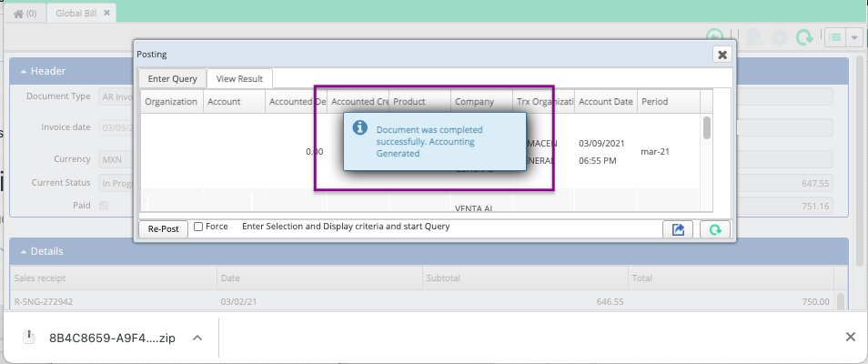The width and height of the screenshot is (868, 364).
Task: Close the Global Bill tab
Action: (106, 14)
